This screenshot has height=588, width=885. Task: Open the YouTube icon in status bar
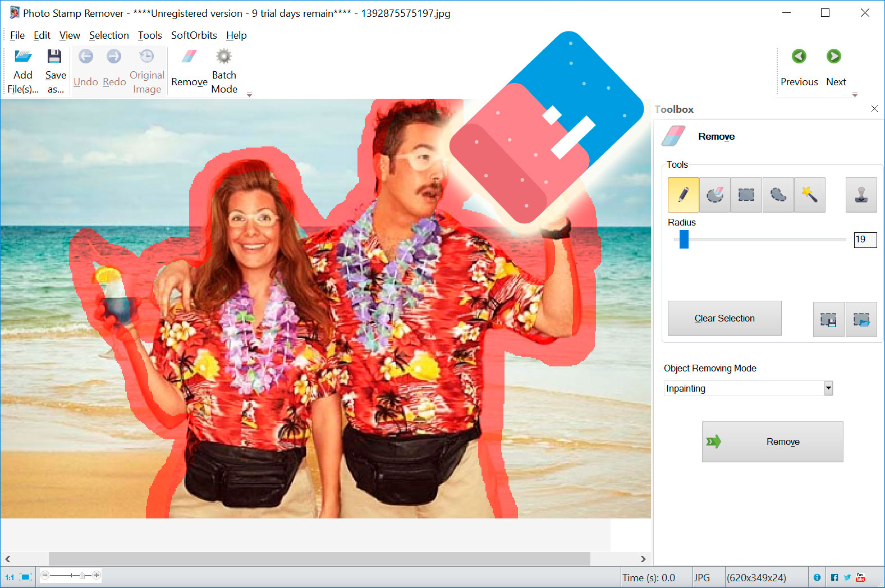tap(860, 577)
